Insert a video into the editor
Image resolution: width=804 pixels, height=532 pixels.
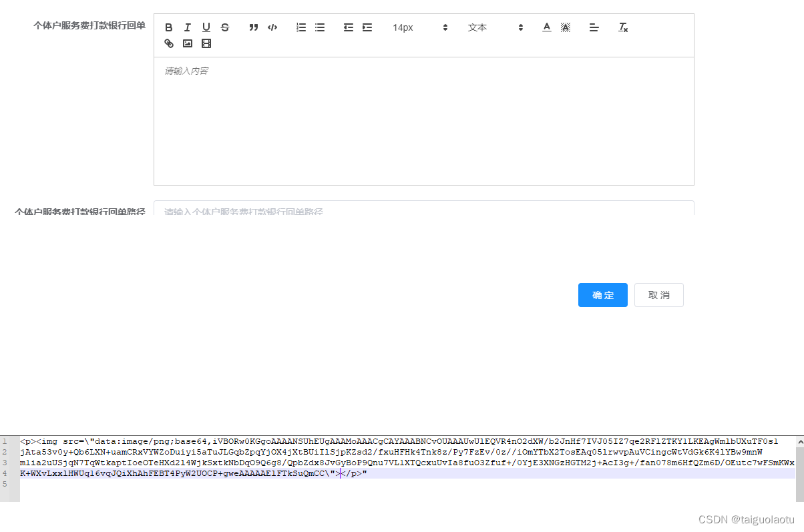click(x=206, y=43)
